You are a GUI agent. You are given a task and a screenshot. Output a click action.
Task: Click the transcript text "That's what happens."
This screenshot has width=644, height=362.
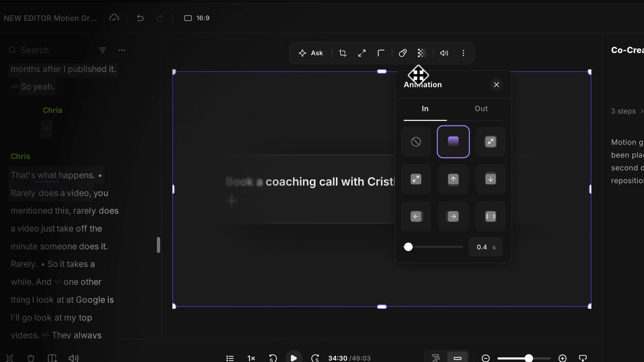pyautogui.click(x=53, y=175)
